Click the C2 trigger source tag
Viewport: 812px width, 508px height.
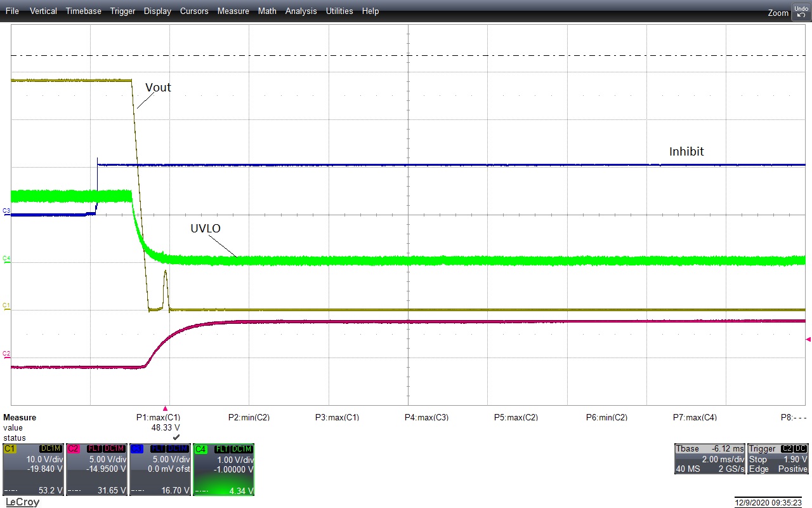(x=787, y=449)
